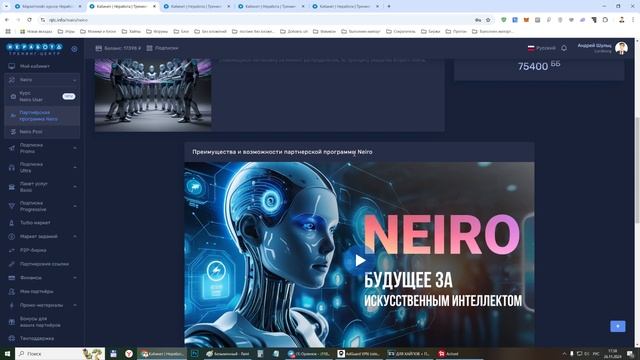Expand Пакет услуг Basic section arrow
This screenshot has height=360, width=640.
(75, 187)
